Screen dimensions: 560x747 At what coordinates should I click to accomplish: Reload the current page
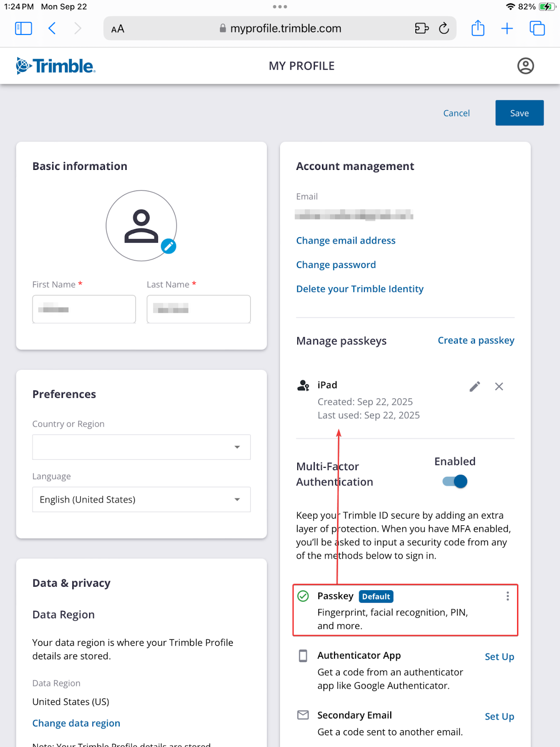[444, 28]
